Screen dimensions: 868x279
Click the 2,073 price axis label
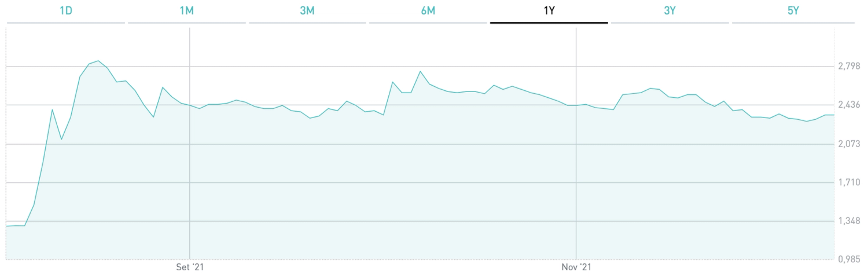click(x=849, y=144)
